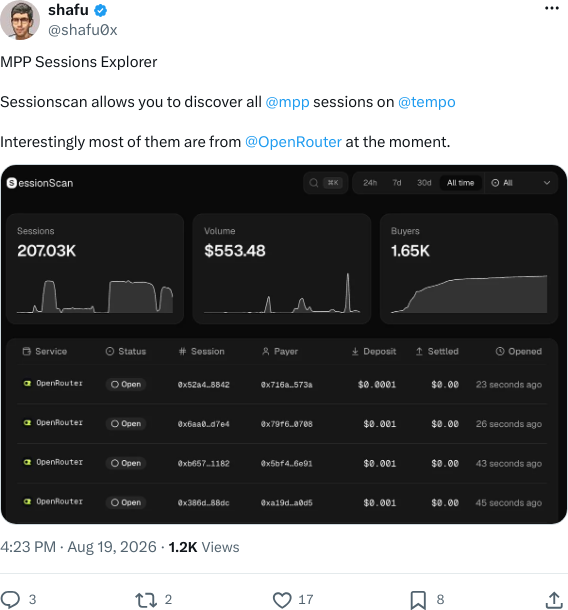Click the Volume sparkline chart
The width and height of the screenshot is (568, 610).
(282, 293)
